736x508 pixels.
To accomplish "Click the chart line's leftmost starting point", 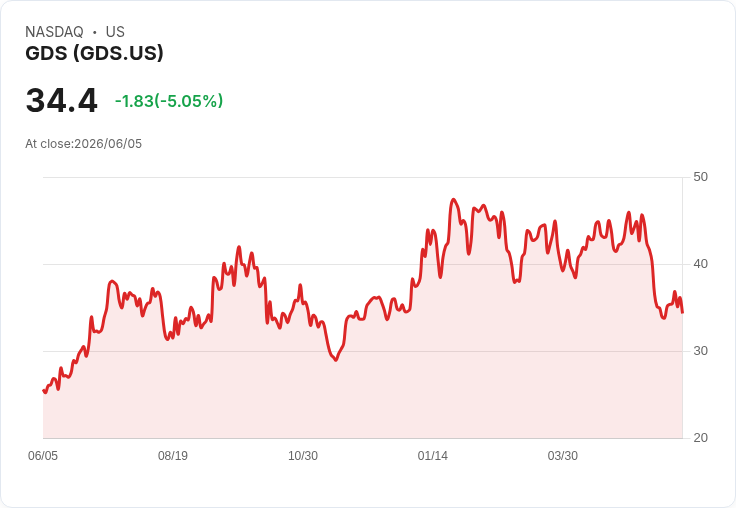I will point(44,391).
